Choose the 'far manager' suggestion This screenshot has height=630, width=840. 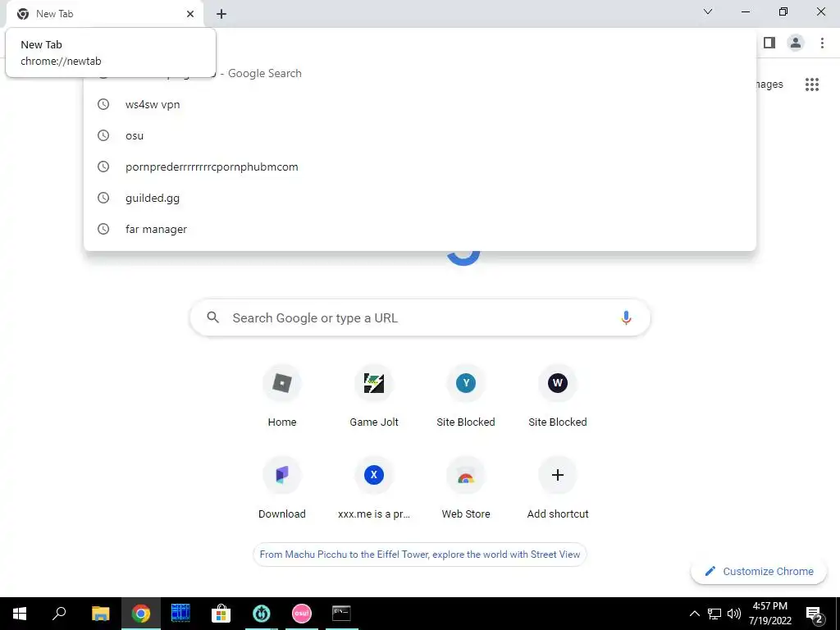point(420,229)
